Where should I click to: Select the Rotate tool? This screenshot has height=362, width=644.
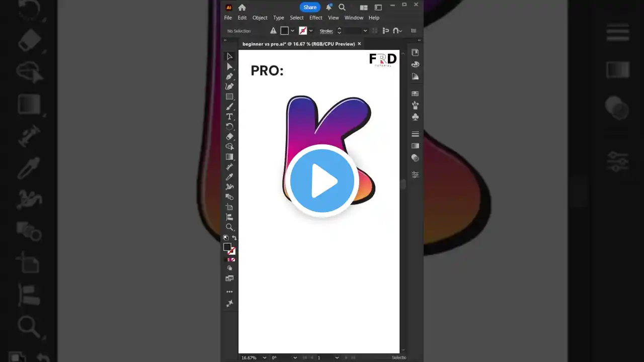tap(229, 127)
